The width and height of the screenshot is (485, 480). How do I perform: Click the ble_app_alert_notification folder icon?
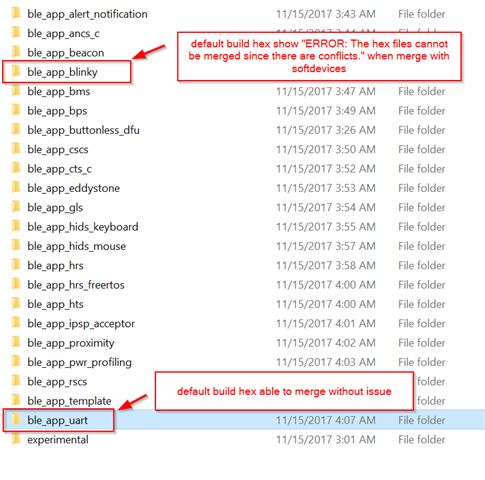15,14
